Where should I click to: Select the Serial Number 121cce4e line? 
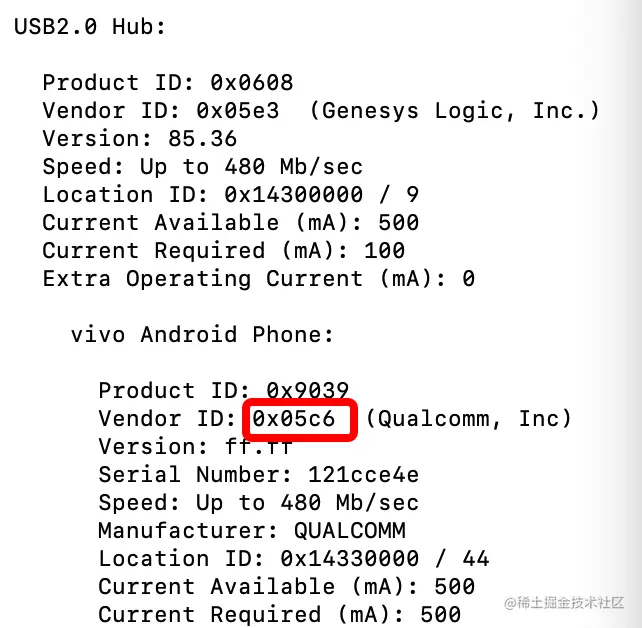pyautogui.click(x=259, y=475)
